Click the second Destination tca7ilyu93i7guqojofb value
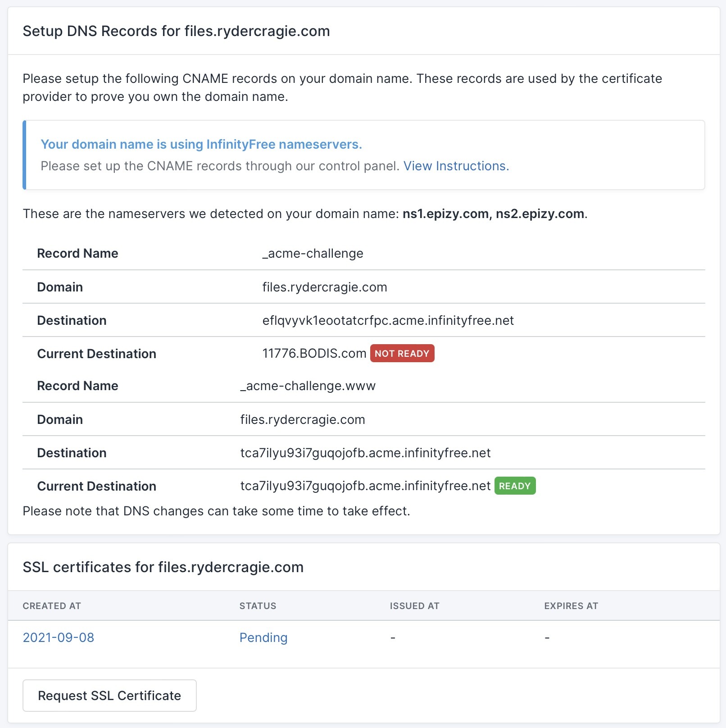 pyautogui.click(x=365, y=453)
